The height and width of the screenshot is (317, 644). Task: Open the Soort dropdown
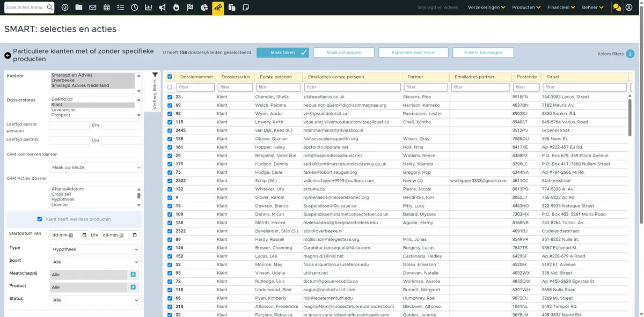[x=94, y=262]
